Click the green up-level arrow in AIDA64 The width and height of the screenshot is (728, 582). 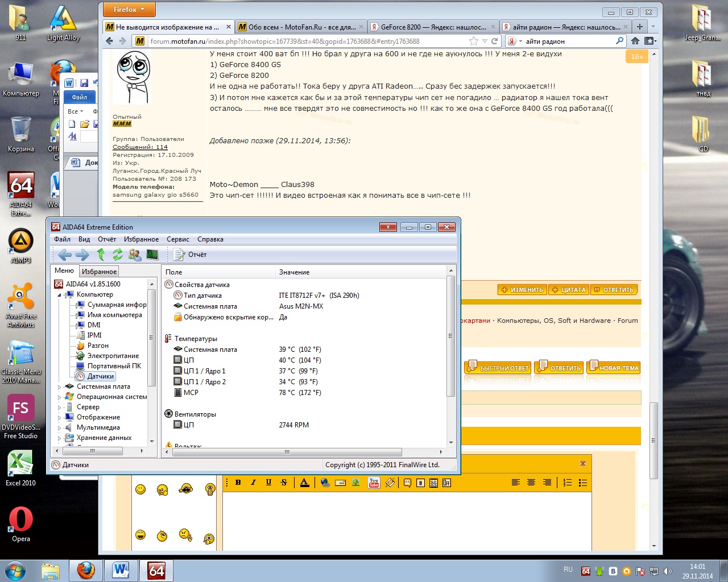tap(101, 255)
